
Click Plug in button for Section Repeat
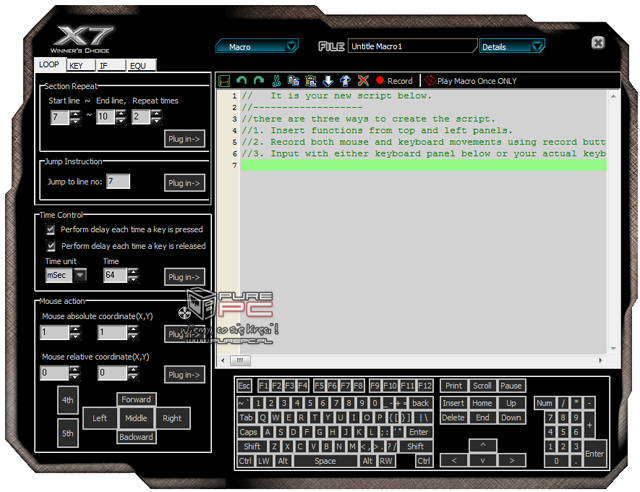tap(185, 139)
